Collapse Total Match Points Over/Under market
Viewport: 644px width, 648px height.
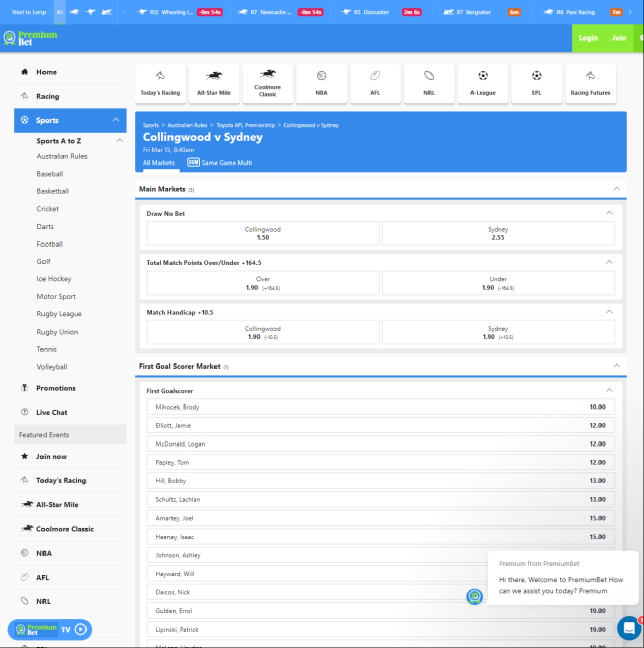pyautogui.click(x=609, y=262)
